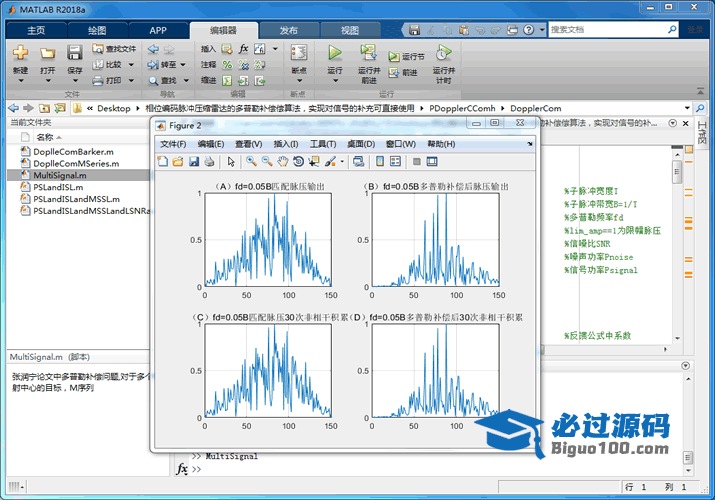
Task: Switch to the 主页 (Home) tab
Action: (36, 30)
